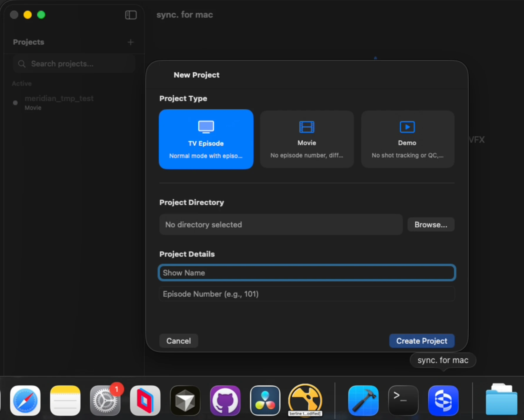Click the TV monitor icon
The width and height of the screenshot is (524, 420).
click(206, 127)
